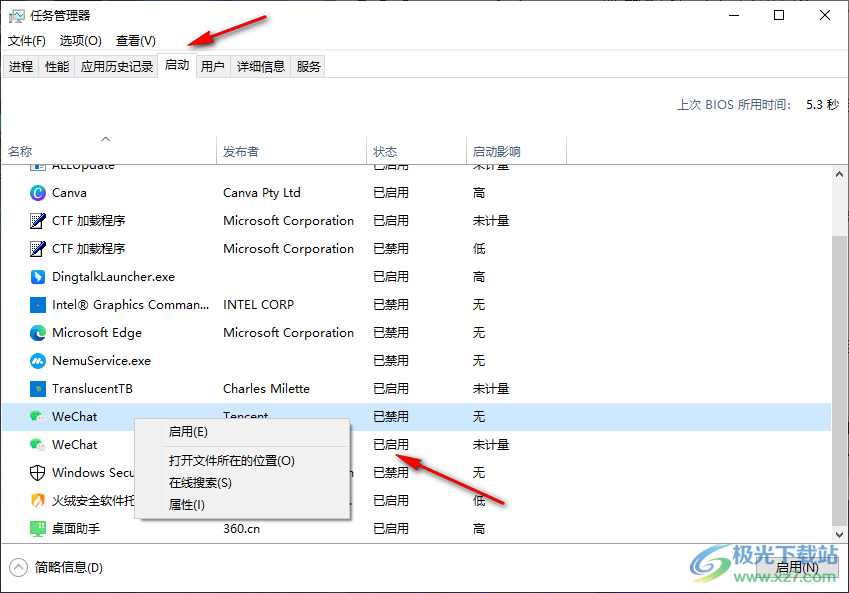849x593 pixels.
Task: Sort by the 启动影响 column header
Action: pyautogui.click(x=517, y=149)
